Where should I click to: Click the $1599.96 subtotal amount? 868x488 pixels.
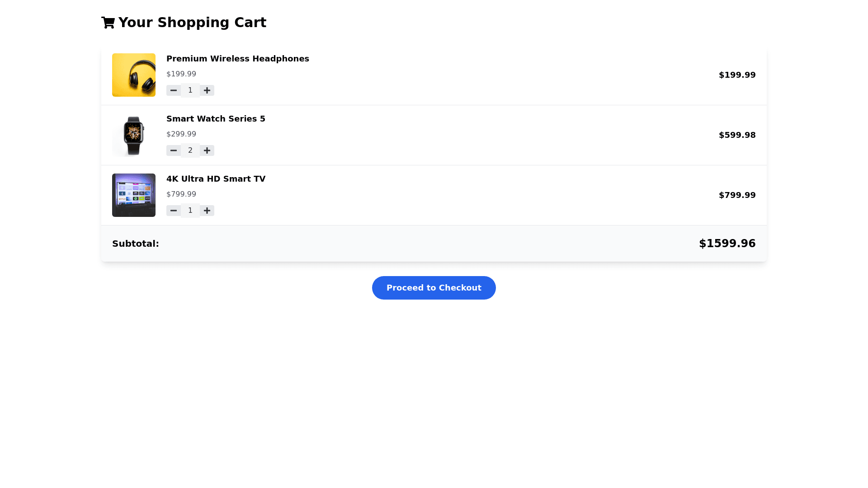727,244
